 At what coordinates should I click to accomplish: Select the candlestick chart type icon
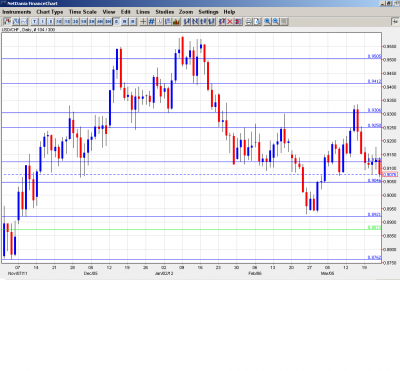(x=7, y=22)
